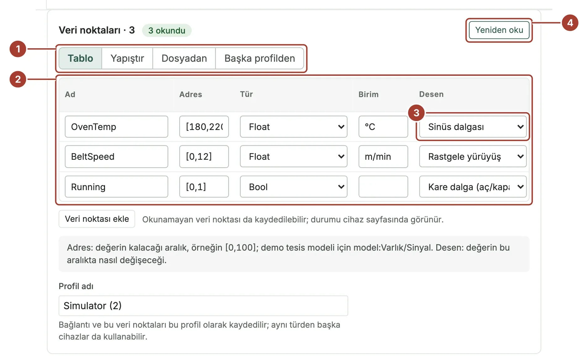
Task: Click the Adres column header
Action: (x=191, y=94)
